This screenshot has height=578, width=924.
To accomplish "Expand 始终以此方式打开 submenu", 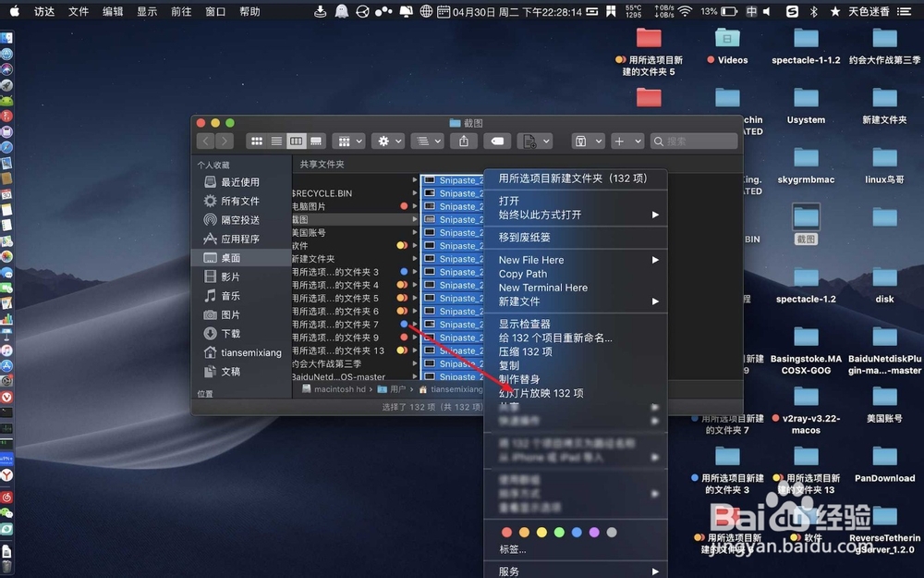I will coord(575,215).
